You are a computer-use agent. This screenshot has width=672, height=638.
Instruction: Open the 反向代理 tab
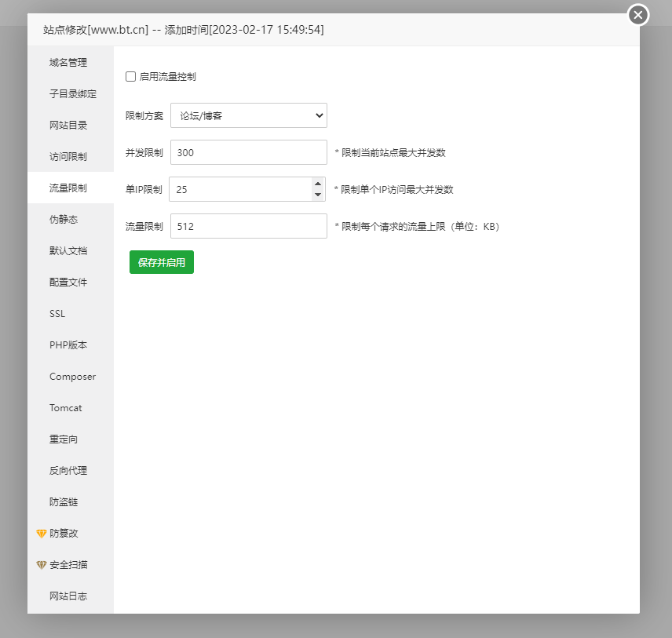pyautogui.click(x=68, y=471)
